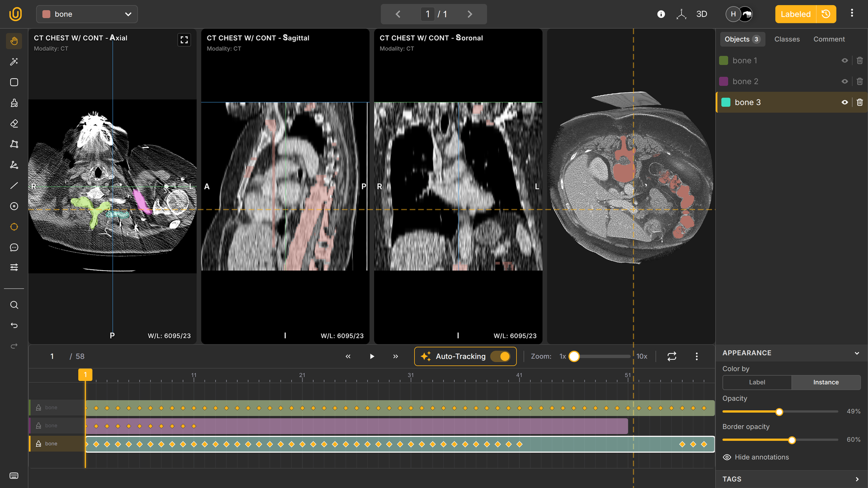
Task: Hide the bone 3 object with its eye icon
Action: click(845, 102)
